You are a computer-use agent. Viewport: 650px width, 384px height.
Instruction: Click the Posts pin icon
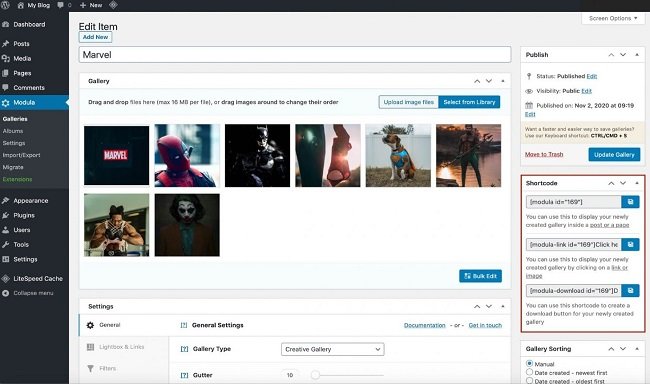click(5, 44)
